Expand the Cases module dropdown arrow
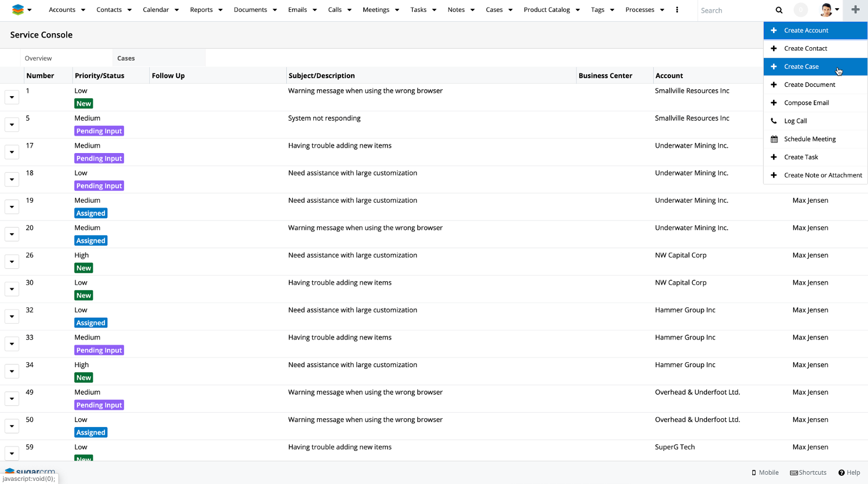Screen dimensions: 868x484 coord(510,10)
